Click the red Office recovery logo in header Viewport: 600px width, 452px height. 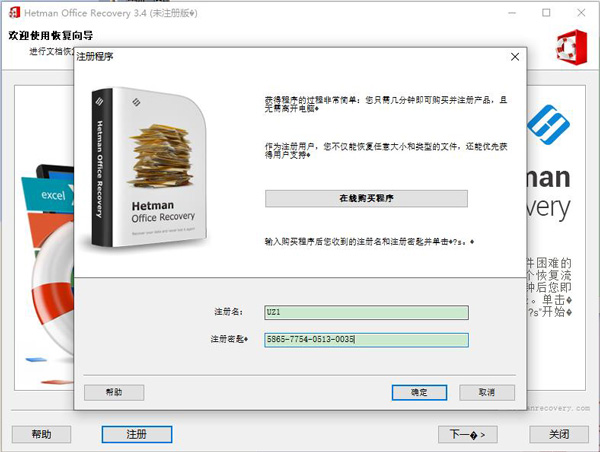(x=572, y=47)
